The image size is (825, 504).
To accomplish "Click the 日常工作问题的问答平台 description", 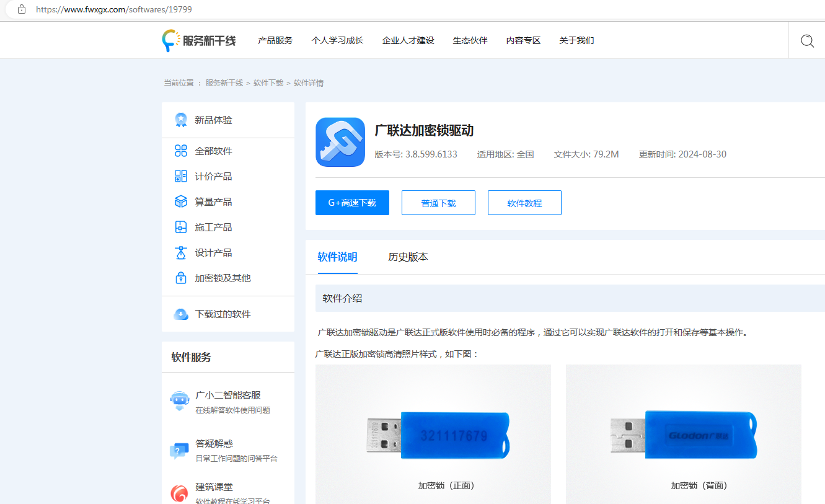I will (x=236, y=459).
